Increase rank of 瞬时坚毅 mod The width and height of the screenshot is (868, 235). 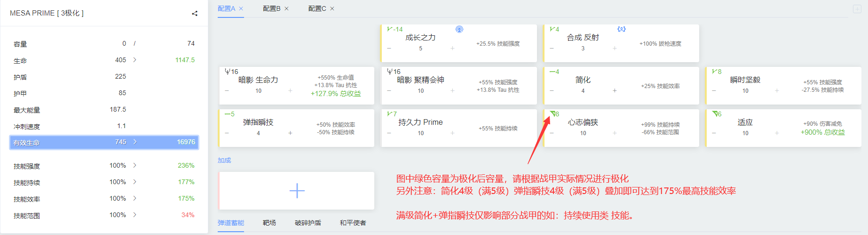tap(777, 91)
